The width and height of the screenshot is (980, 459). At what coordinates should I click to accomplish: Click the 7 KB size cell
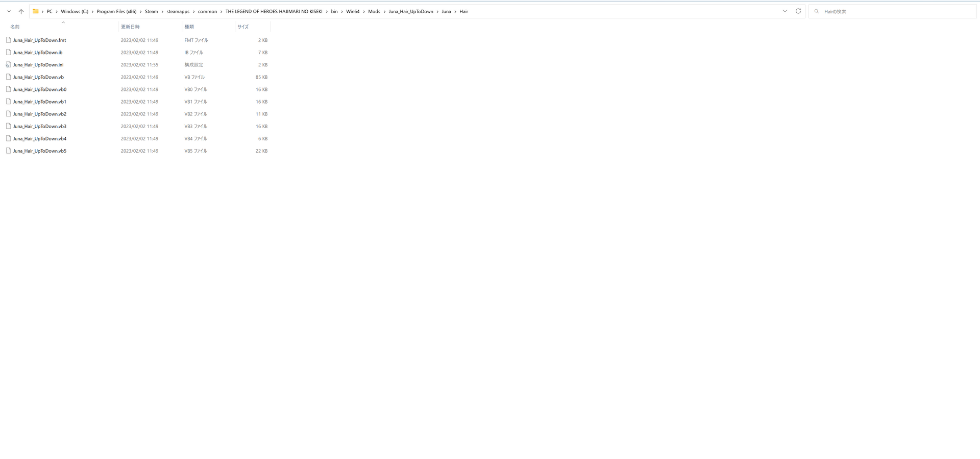click(263, 52)
